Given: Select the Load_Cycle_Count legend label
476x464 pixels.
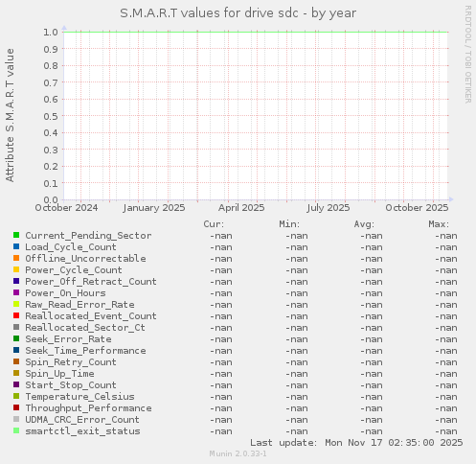Looking at the screenshot, I should pyautogui.click(x=71, y=247).
